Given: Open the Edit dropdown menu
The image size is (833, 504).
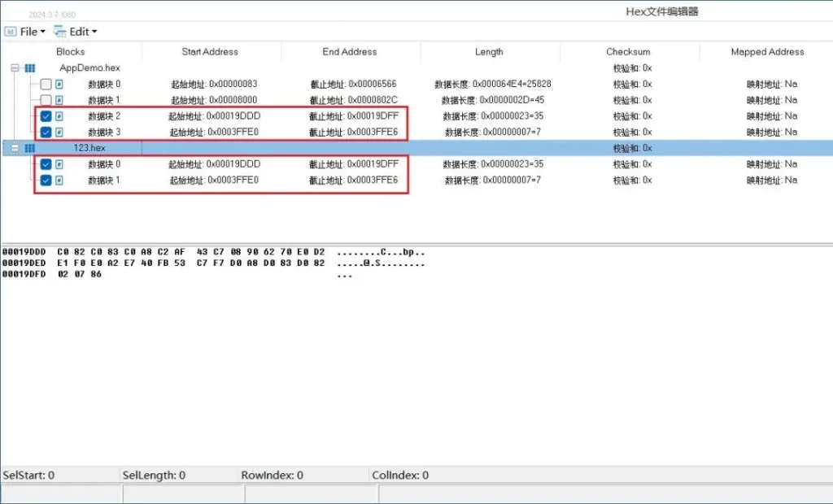Looking at the screenshot, I should pos(76,32).
